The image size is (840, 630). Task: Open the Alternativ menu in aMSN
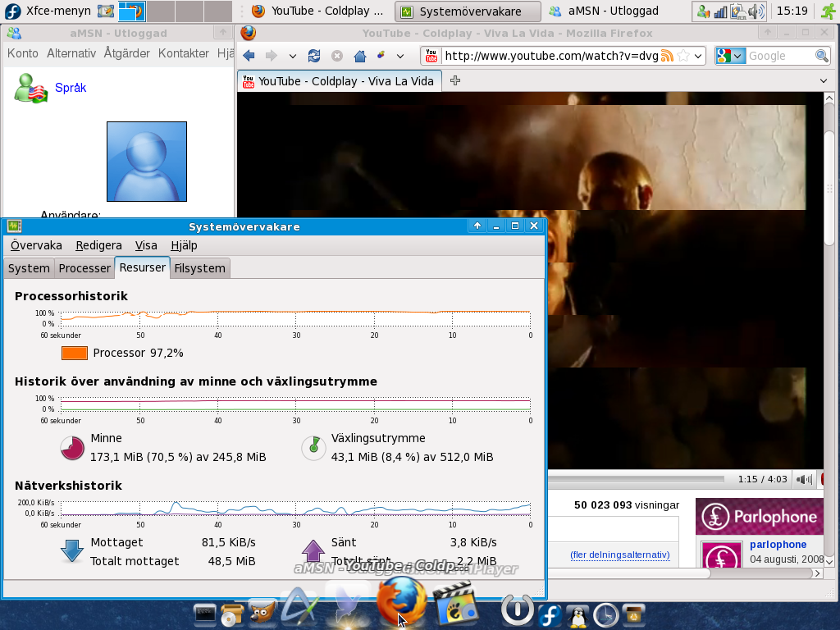71,53
